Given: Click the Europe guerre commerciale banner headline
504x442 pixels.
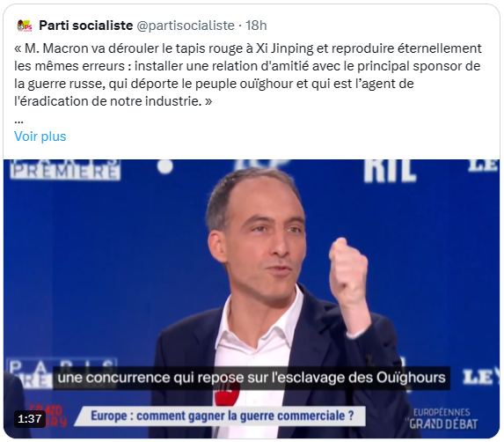Looking at the screenshot, I should pyautogui.click(x=223, y=416).
